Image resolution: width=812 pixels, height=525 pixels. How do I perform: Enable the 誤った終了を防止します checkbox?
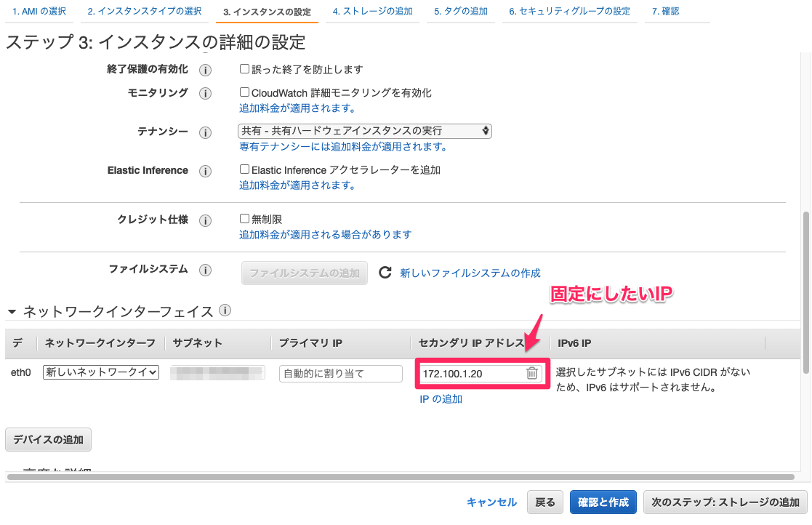[x=244, y=69]
